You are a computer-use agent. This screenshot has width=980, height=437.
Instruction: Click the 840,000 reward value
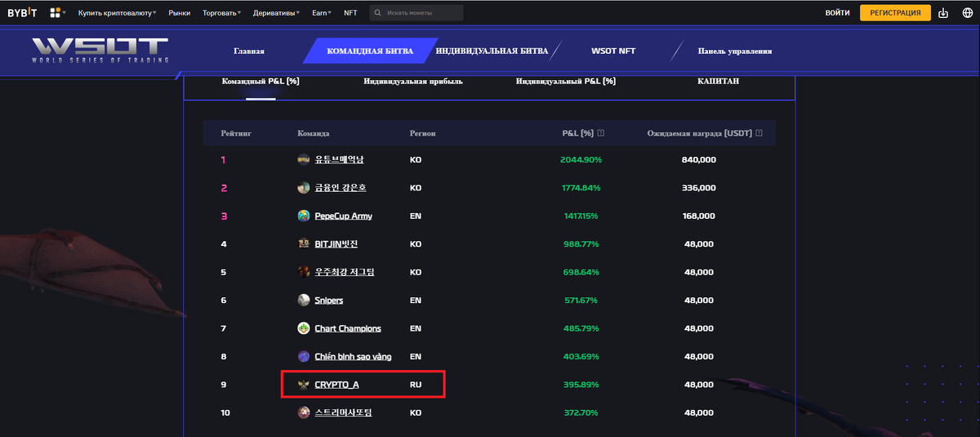(698, 160)
